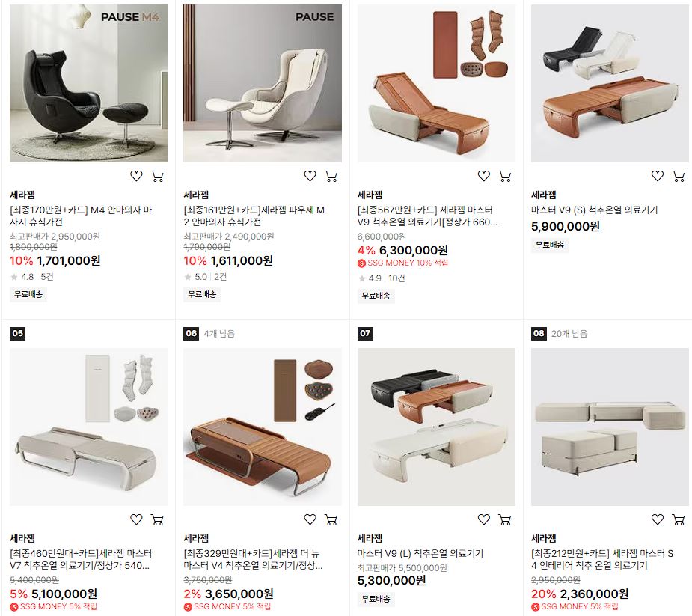Open the Master S4 interior bed image

click(610, 427)
